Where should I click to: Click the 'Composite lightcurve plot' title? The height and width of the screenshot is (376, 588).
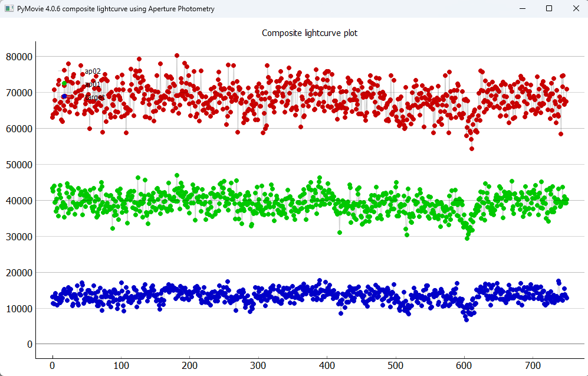[310, 33]
